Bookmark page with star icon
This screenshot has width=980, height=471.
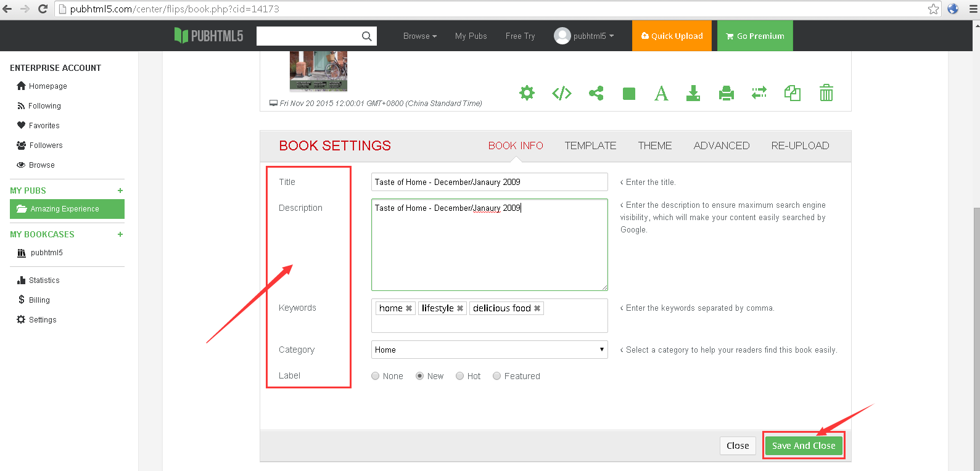coord(933,9)
